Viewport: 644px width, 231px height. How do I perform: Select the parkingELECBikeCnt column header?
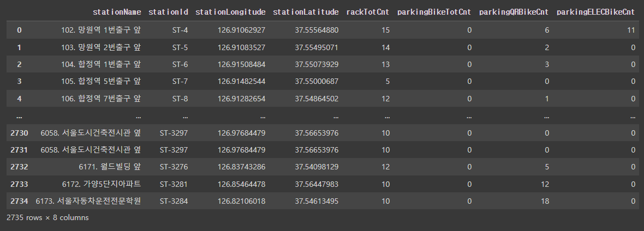595,13
